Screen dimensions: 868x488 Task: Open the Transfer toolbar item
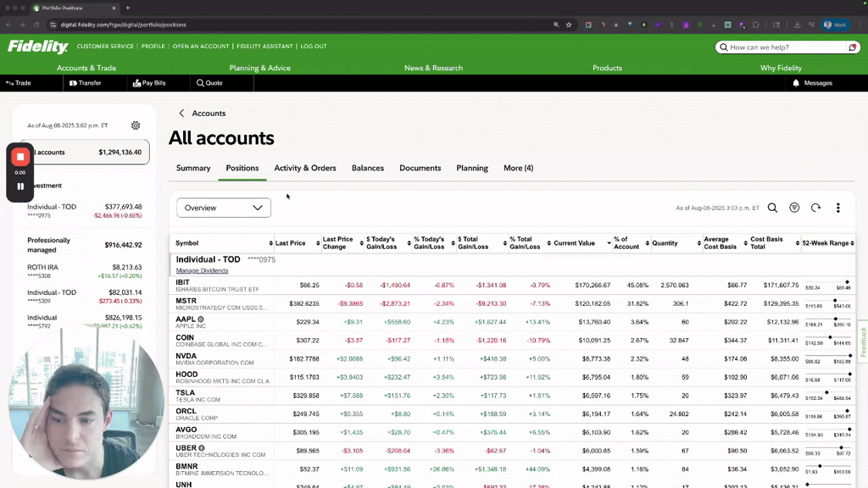[86, 83]
